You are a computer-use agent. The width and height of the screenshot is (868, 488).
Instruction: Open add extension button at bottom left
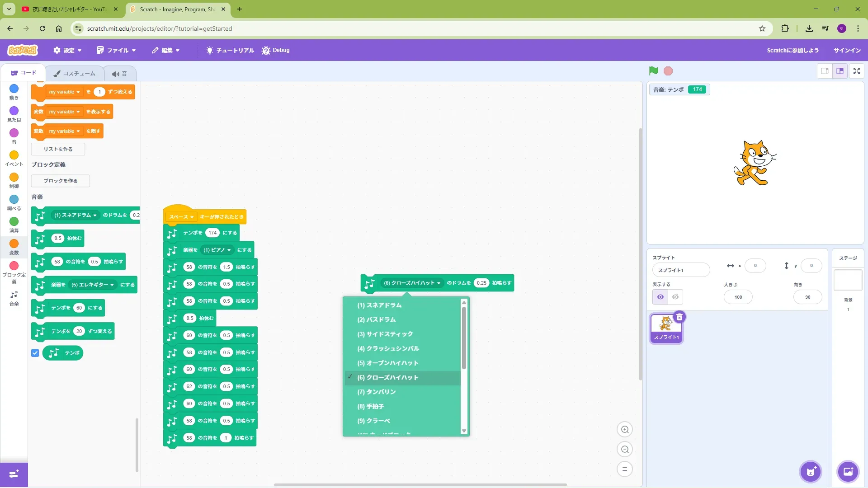click(x=14, y=474)
